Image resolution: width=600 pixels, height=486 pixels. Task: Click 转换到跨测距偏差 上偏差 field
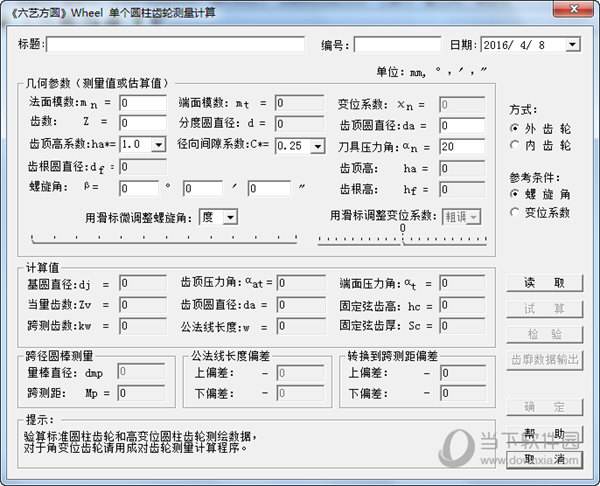pos(462,373)
